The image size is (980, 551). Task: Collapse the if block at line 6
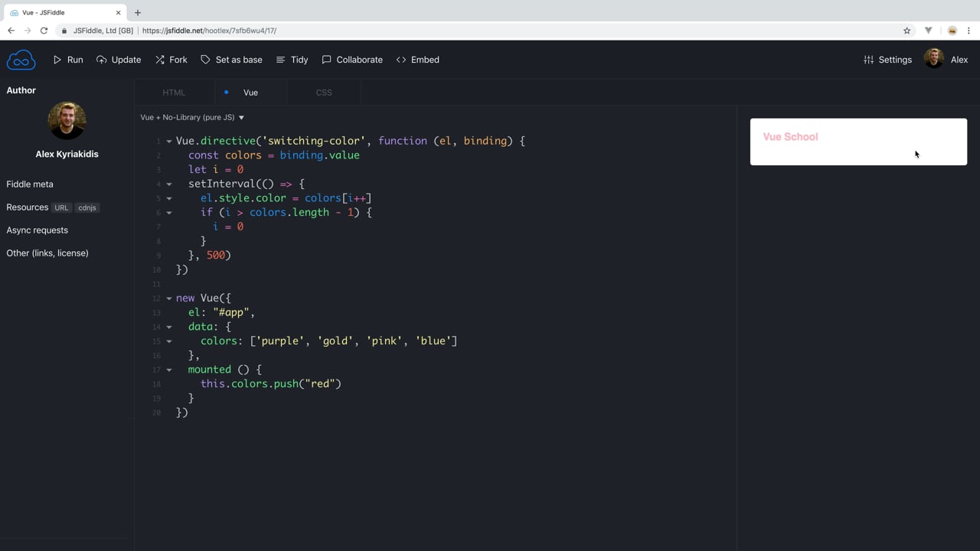pos(169,213)
